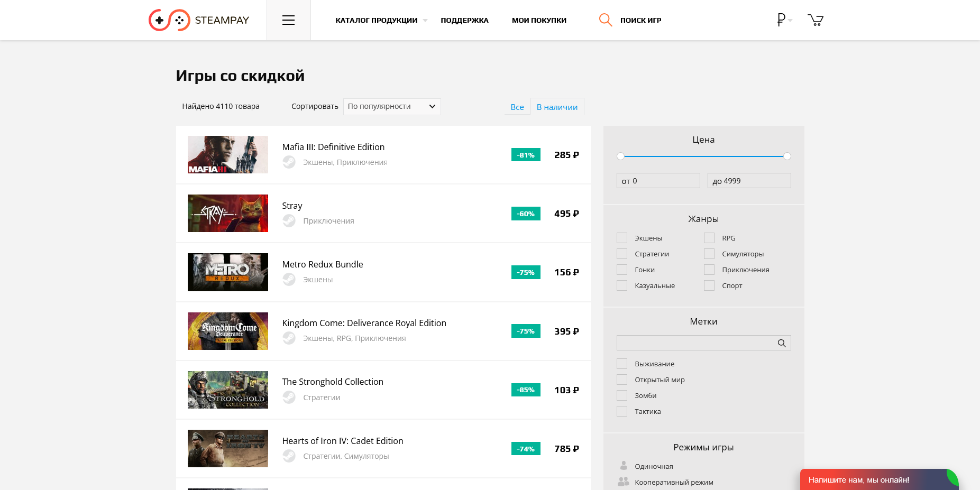Click the Метки tag search field
The height and width of the screenshot is (490, 980).
703,343
